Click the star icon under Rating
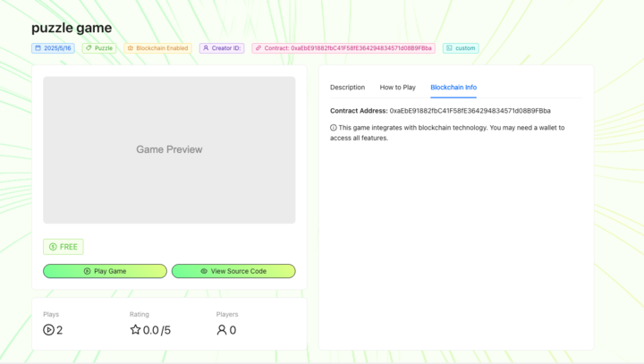 [135, 329]
